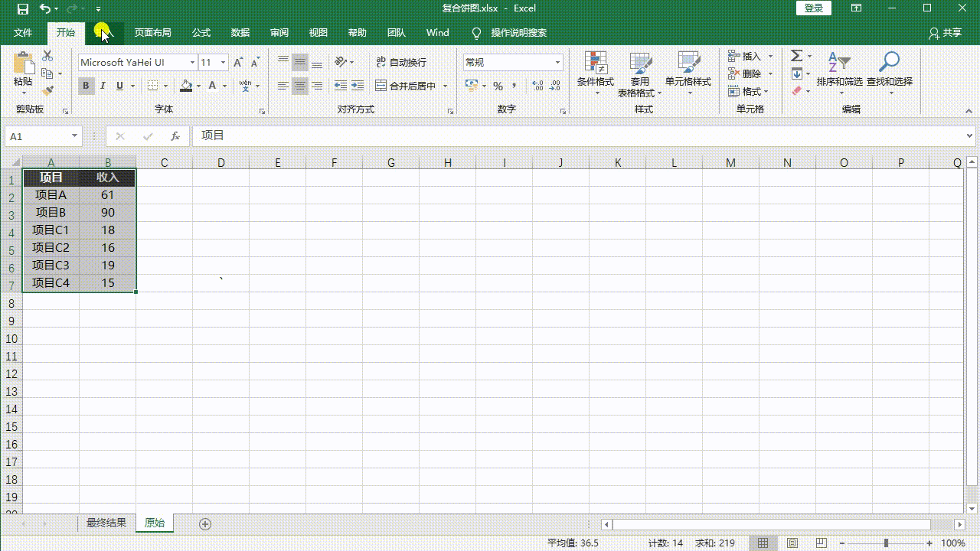Toggle Italic formatting
980x551 pixels.
pos(103,86)
